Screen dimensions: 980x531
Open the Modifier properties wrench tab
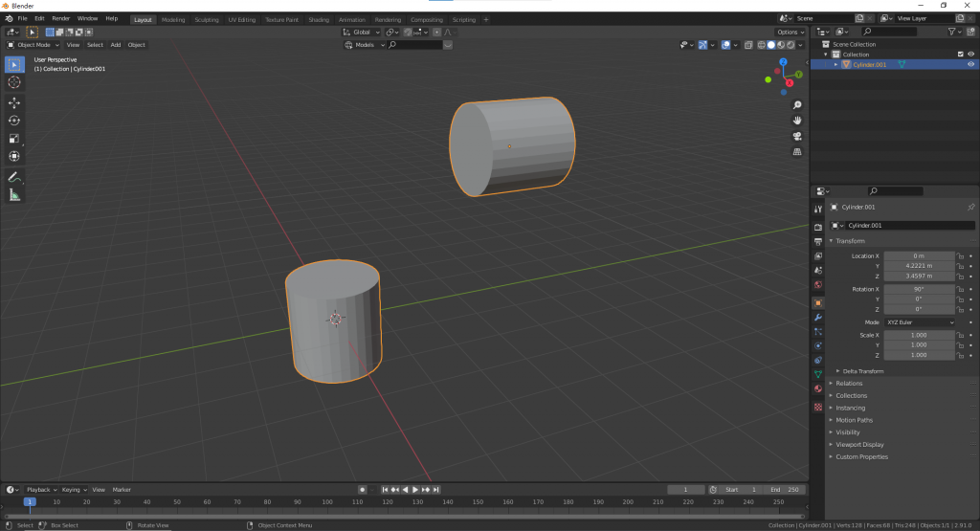817,317
